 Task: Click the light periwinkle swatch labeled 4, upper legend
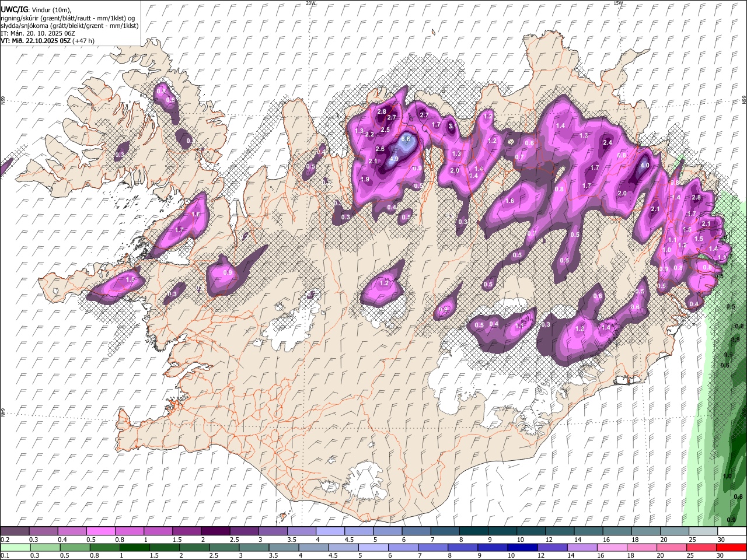click(x=330, y=531)
